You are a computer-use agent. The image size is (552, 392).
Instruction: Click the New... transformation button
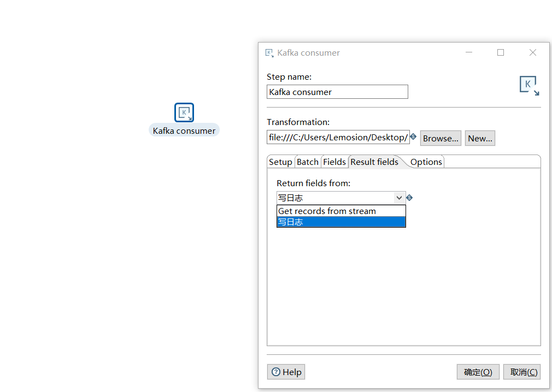[480, 138]
